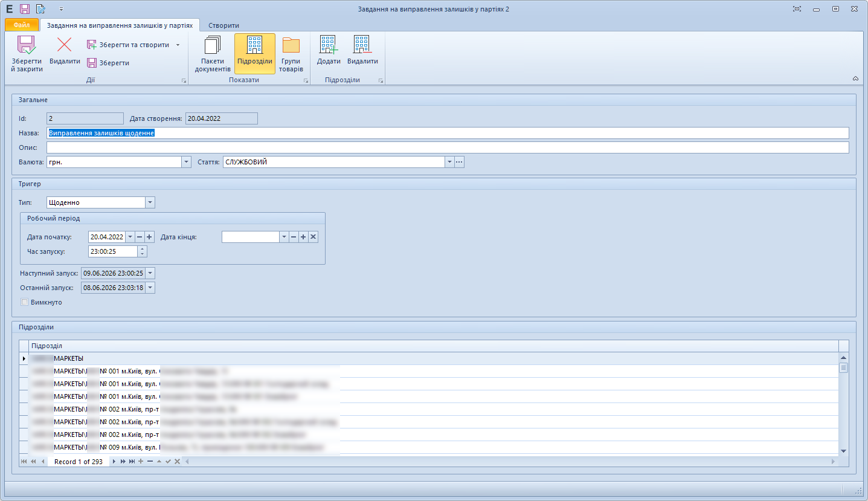Open the 'Файл' menu tab
Image resolution: width=868 pixels, height=501 pixels.
[x=22, y=25]
